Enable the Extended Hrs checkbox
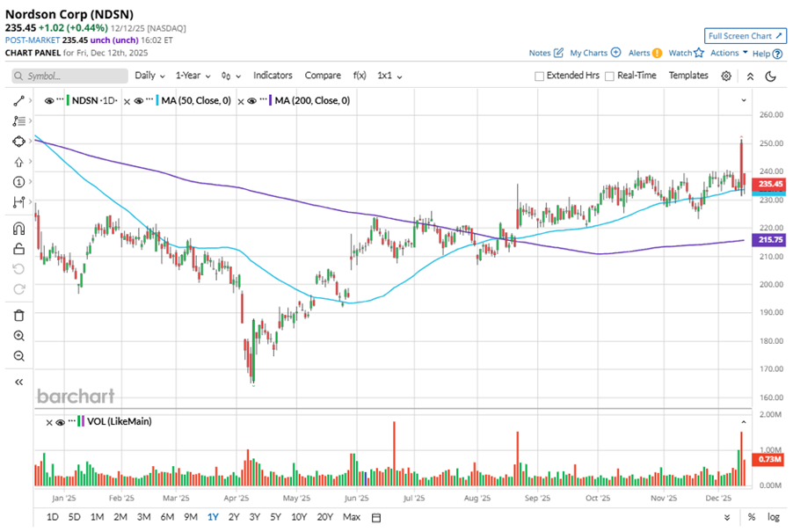 click(x=539, y=76)
